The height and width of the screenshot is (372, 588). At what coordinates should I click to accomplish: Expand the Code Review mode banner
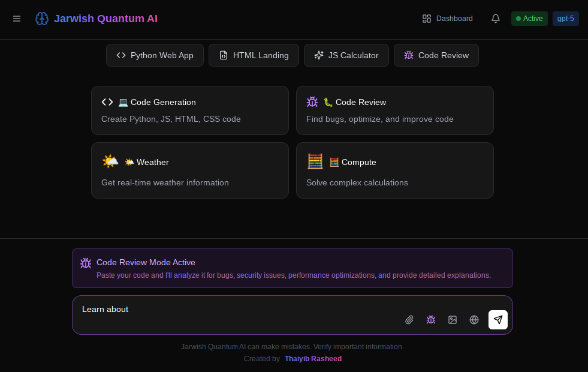pos(293,268)
